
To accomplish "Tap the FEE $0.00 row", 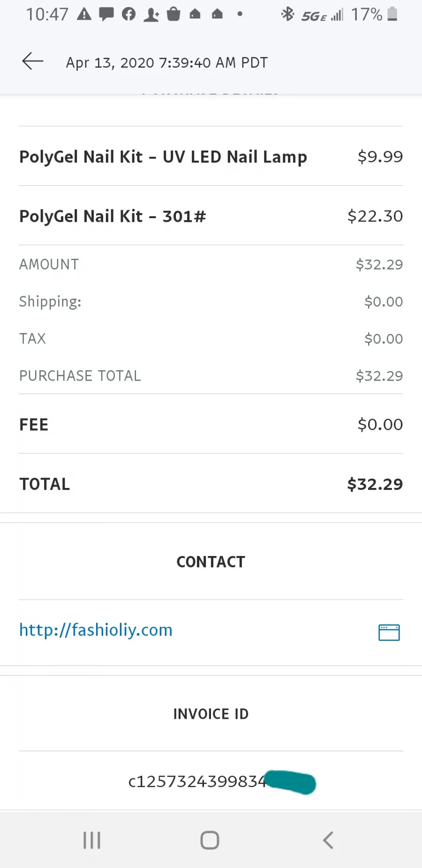I will click(x=211, y=424).
